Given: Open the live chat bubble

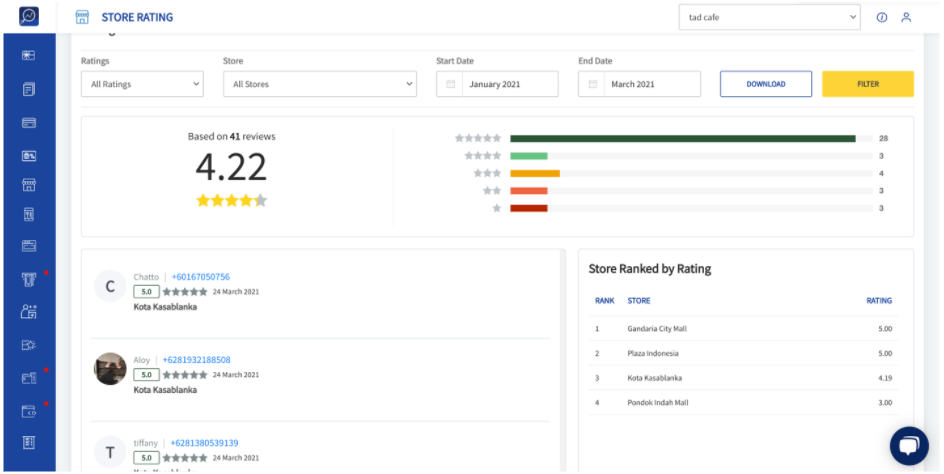Looking at the screenshot, I should point(909,446).
